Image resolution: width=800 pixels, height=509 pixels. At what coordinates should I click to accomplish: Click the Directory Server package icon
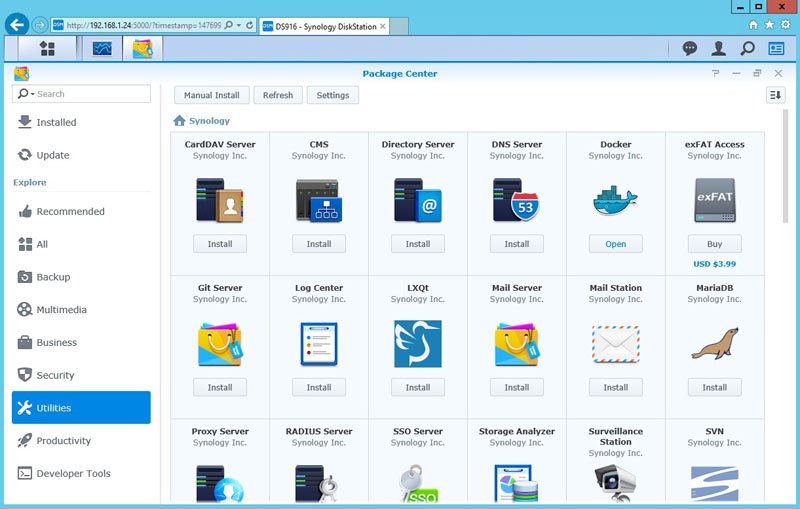418,200
